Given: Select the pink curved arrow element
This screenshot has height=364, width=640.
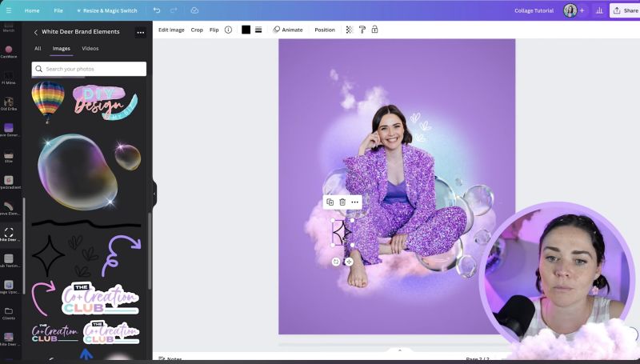Looking at the screenshot, I should 44,298.
